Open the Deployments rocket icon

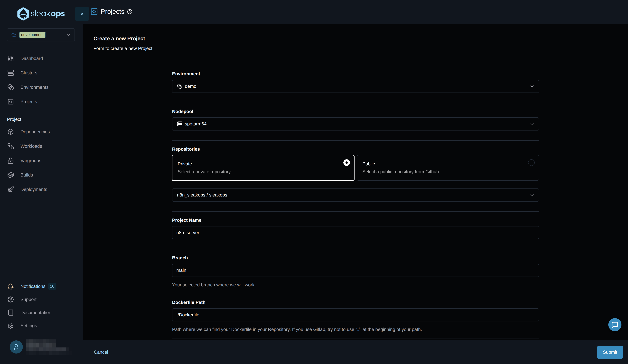(10, 189)
